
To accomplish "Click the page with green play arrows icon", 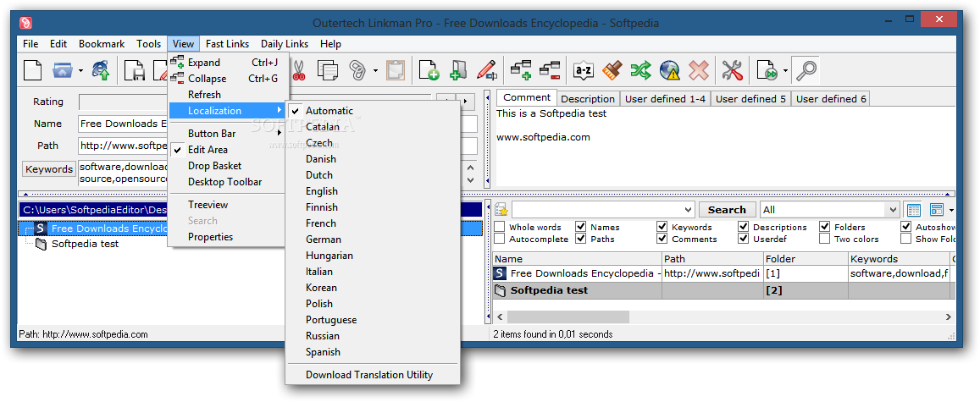I will 767,70.
